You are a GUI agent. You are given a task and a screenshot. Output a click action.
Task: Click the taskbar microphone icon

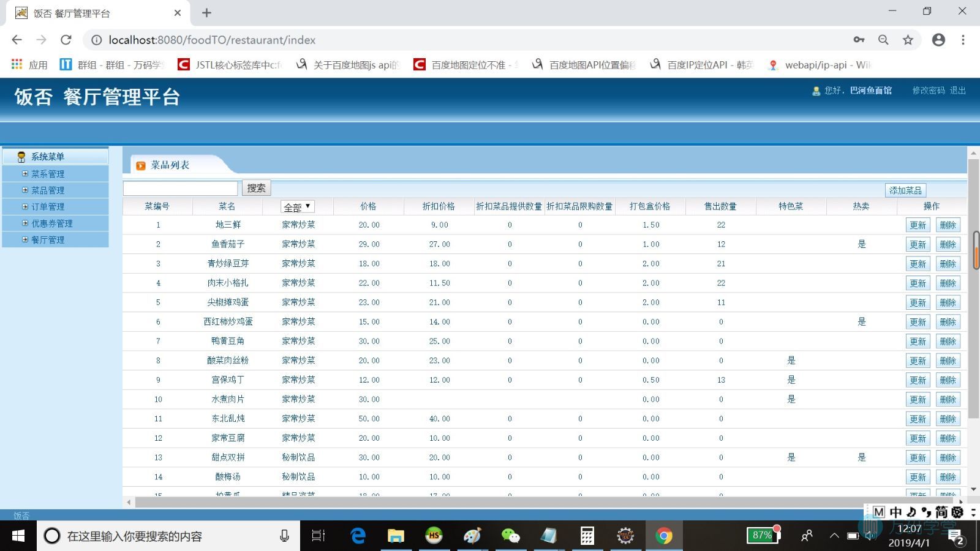pyautogui.click(x=284, y=536)
